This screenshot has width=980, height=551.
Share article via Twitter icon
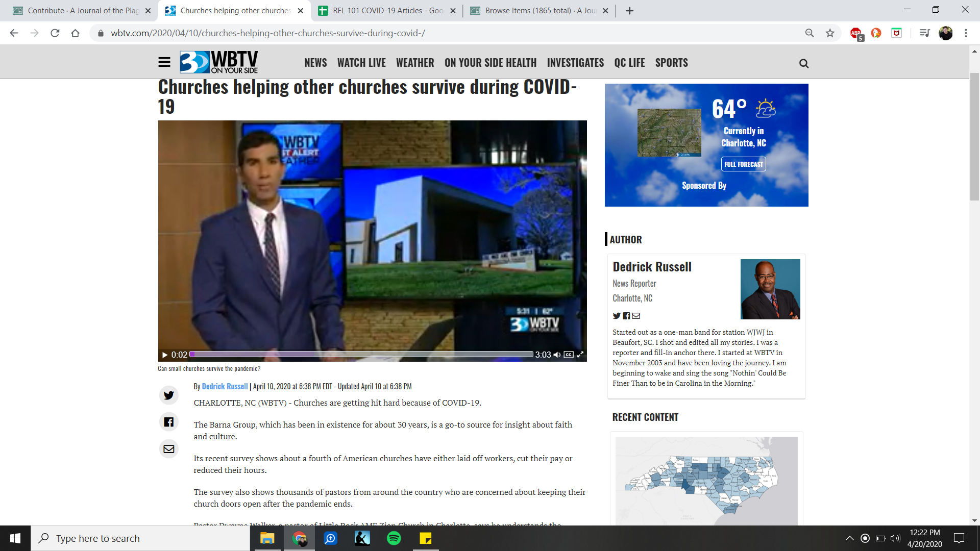(169, 395)
